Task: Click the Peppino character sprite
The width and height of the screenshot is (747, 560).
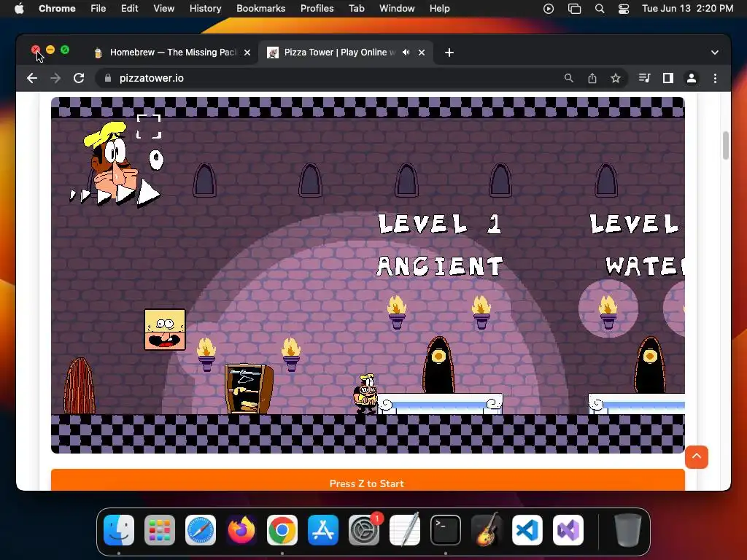Action: (366, 393)
